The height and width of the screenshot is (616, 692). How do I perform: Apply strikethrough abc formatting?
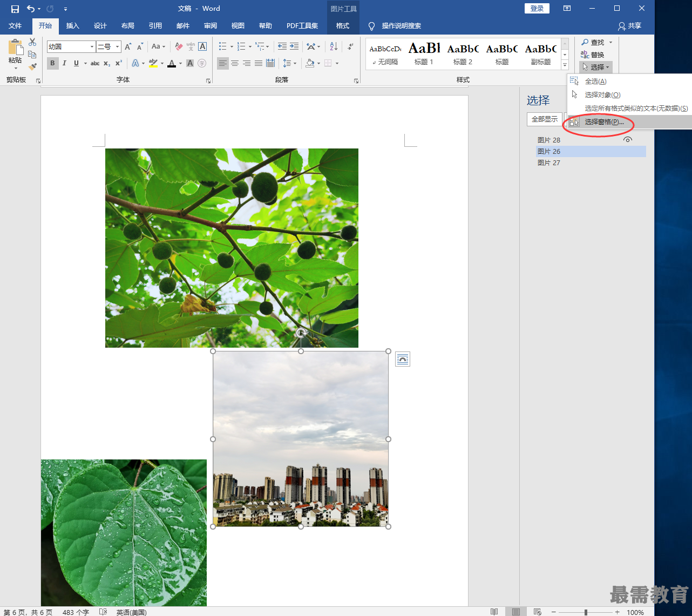coord(95,63)
